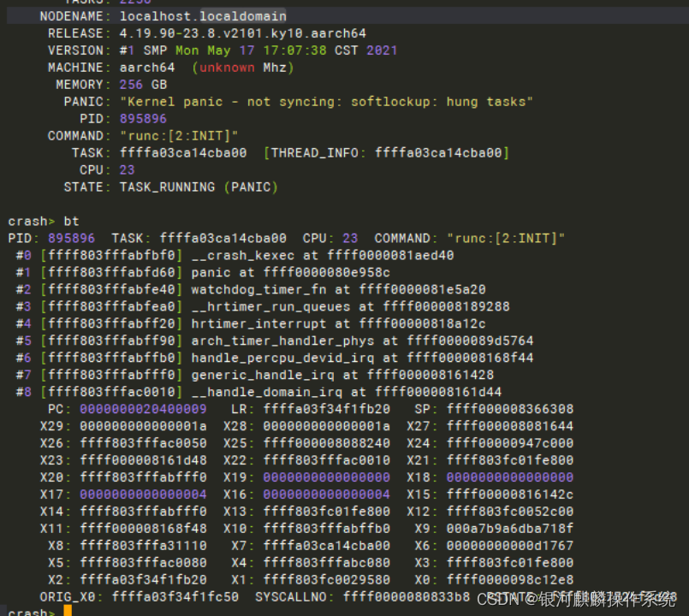Select X15 value ffff00000816142c
This screenshot has height=616, width=689.
[x=510, y=495]
